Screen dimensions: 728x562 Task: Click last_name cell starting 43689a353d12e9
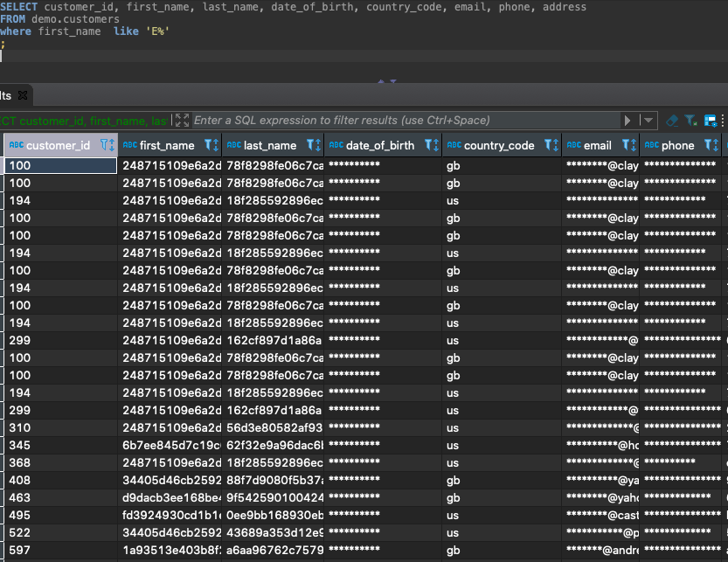[273, 533]
